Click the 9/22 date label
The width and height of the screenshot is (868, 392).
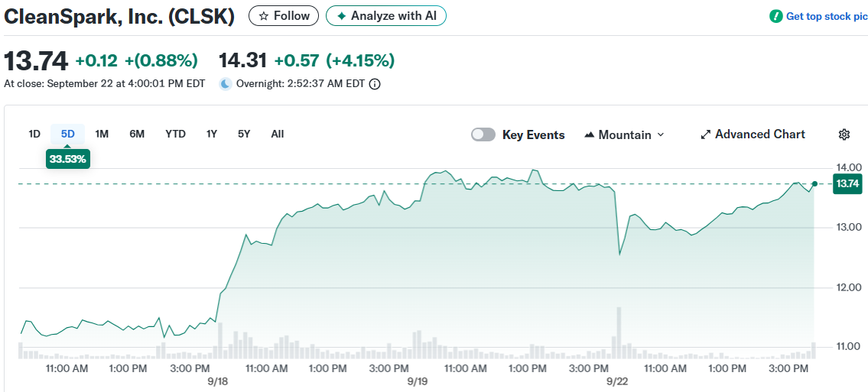tap(616, 381)
